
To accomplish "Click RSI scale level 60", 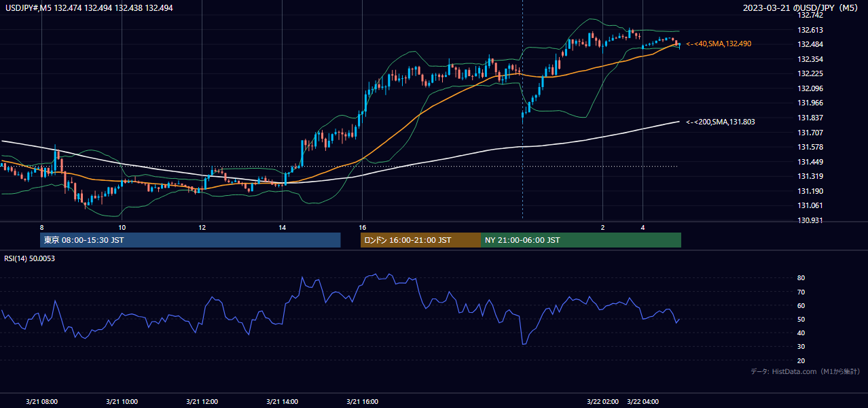I will [801, 305].
